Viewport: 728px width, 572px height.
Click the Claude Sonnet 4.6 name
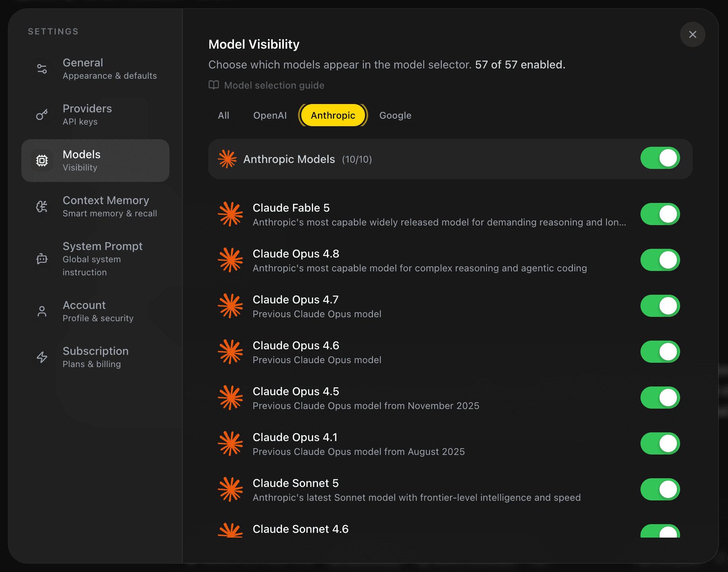[x=300, y=529]
